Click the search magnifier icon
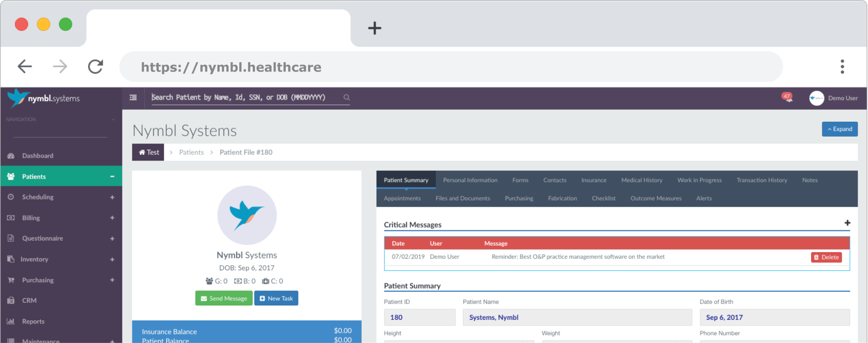Image resolution: width=868 pixels, height=343 pixels. click(x=346, y=97)
